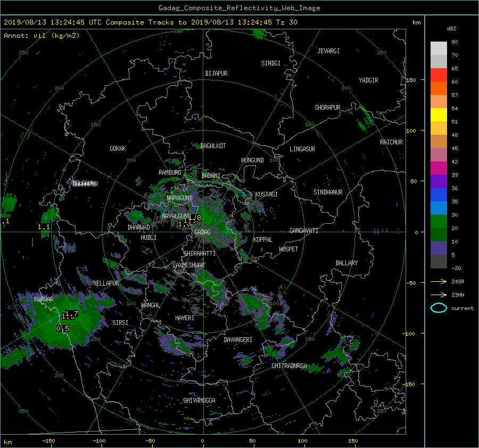The image size is (479, 448).
Task: Click the YADGIR city label
Action: (368, 80)
